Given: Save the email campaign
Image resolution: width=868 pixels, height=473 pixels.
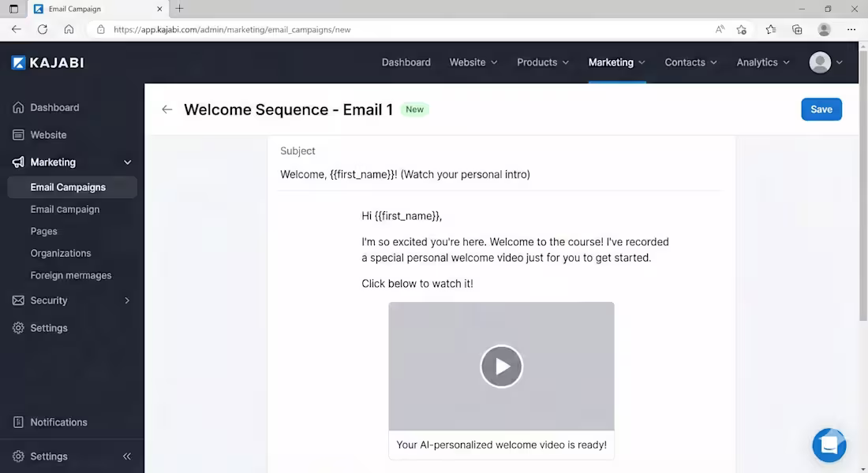Looking at the screenshot, I should [821, 110].
